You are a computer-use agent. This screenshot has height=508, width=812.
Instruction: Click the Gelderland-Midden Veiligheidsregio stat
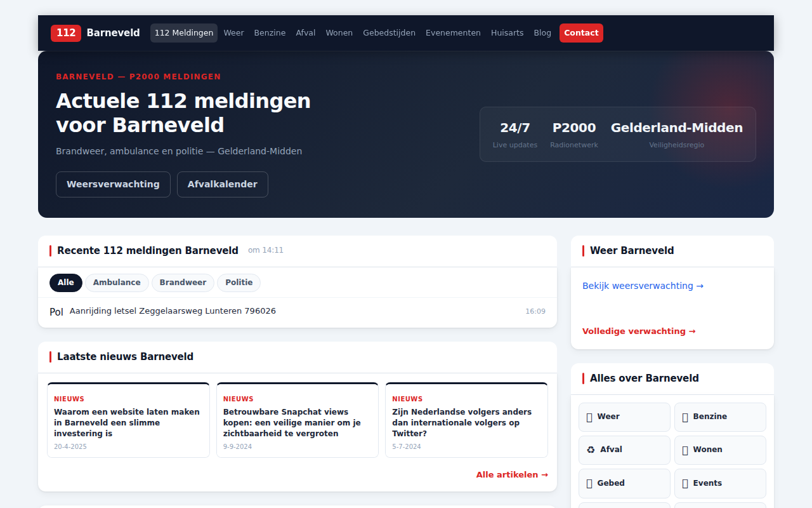pyautogui.click(x=677, y=135)
